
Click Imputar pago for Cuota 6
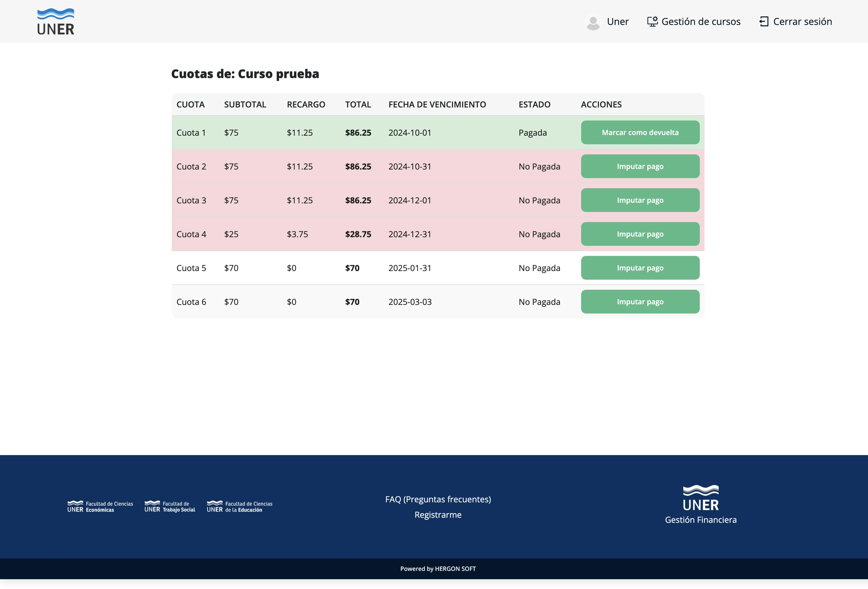pos(640,302)
